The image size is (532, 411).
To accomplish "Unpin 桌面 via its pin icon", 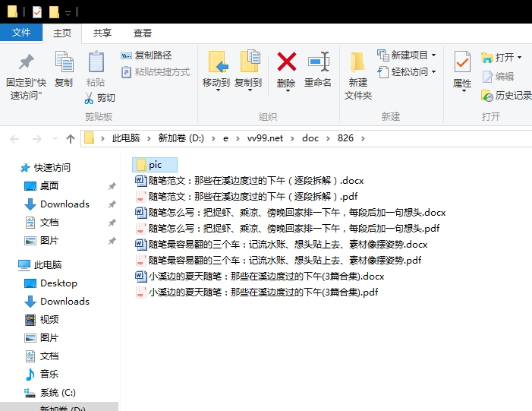I will click(x=112, y=186).
